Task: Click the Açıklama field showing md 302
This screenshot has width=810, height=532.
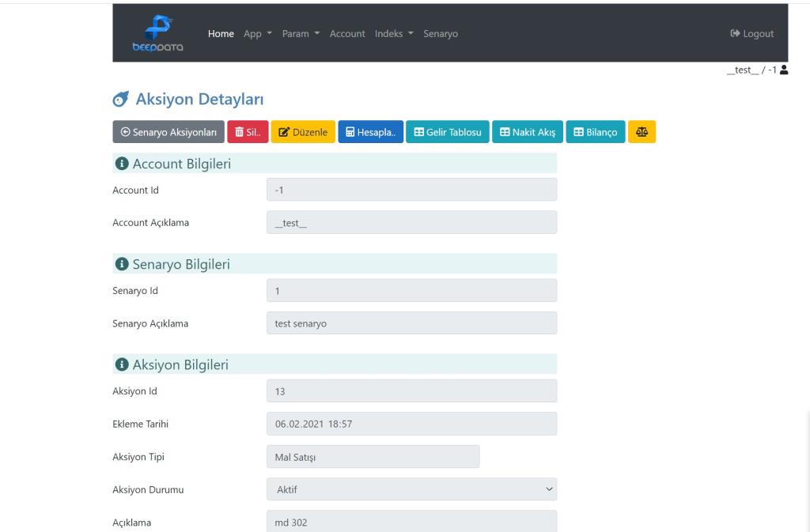Action: (411, 522)
